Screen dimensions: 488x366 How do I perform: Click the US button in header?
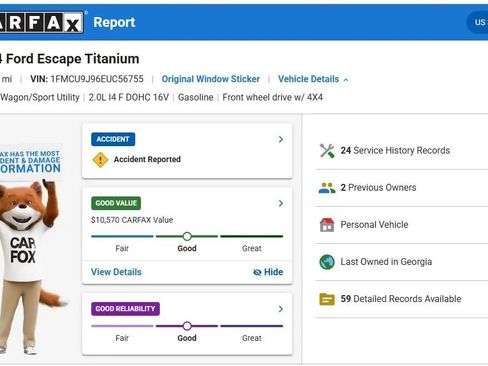click(x=478, y=22)
